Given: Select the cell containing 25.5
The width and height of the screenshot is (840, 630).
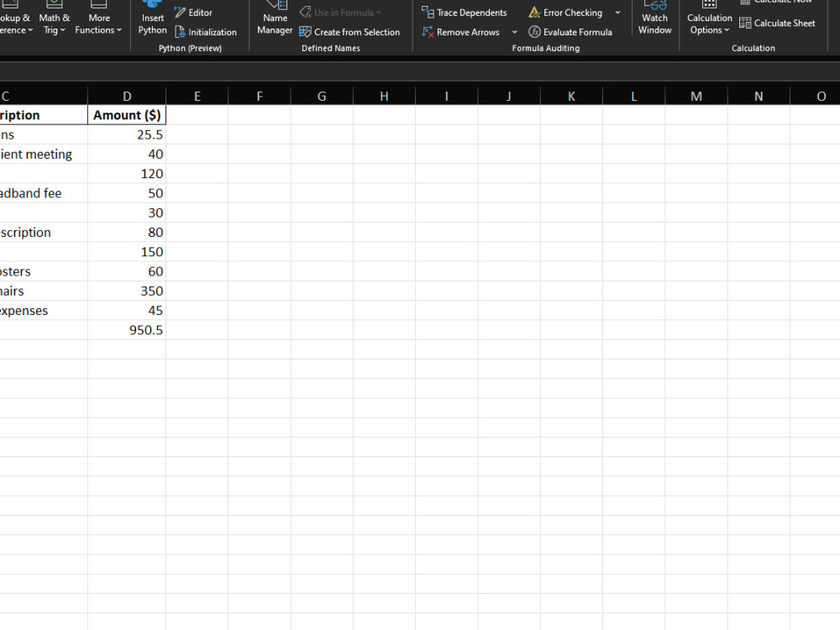Looking at the screenshot, I should pyautogui.click(x=127, y=134).
